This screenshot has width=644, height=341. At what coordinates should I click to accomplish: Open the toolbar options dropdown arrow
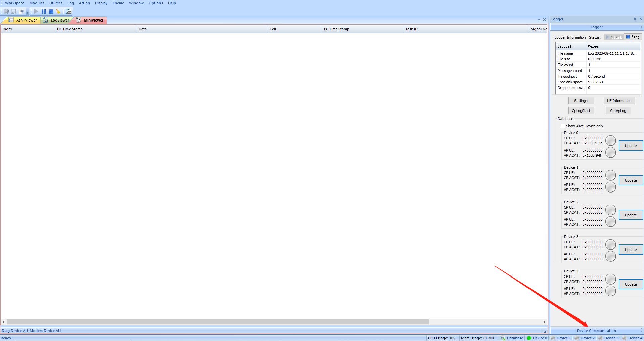pyautogui.click(x=28, y=14)
